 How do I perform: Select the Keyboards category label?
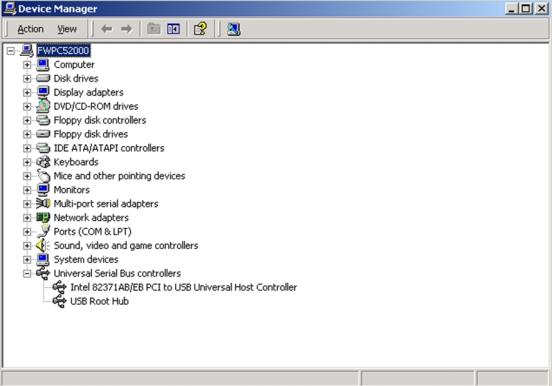(x=76, y=162)
